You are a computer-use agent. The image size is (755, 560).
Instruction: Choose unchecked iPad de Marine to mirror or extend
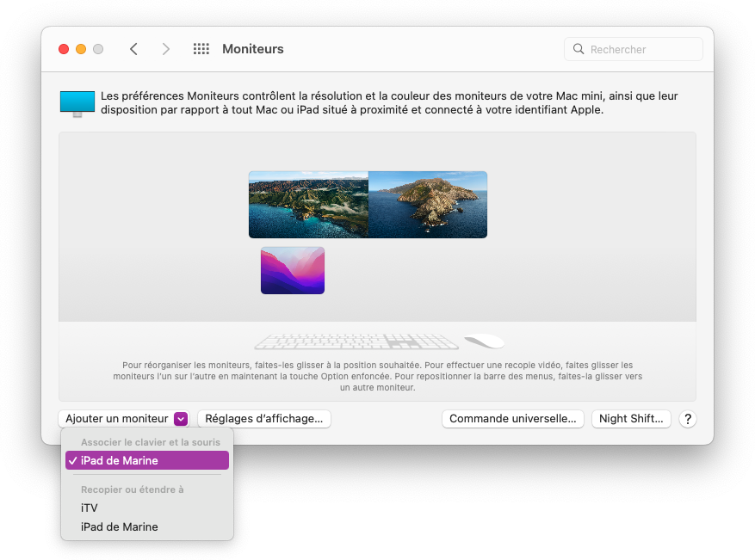(x=120, y=526)
